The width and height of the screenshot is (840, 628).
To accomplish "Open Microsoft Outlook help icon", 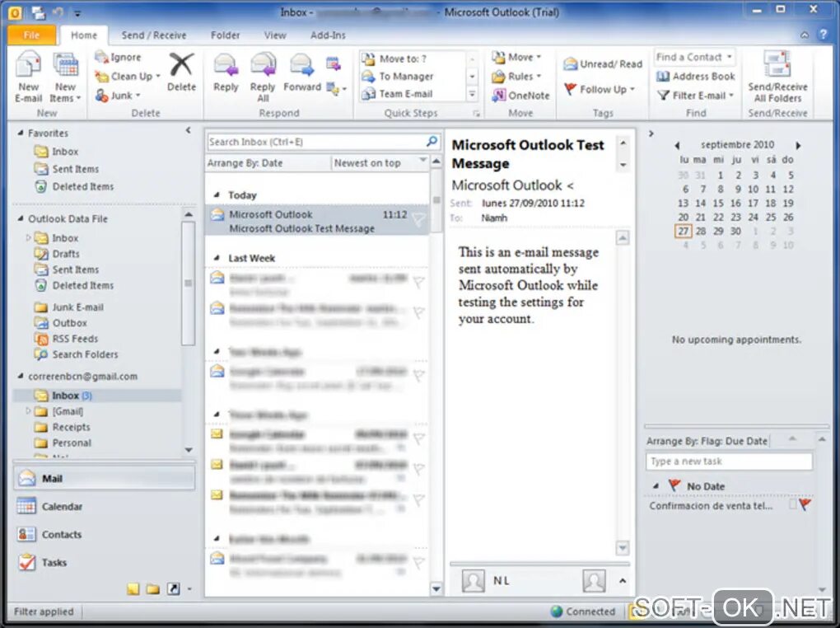I will click(x=823, y=35).
